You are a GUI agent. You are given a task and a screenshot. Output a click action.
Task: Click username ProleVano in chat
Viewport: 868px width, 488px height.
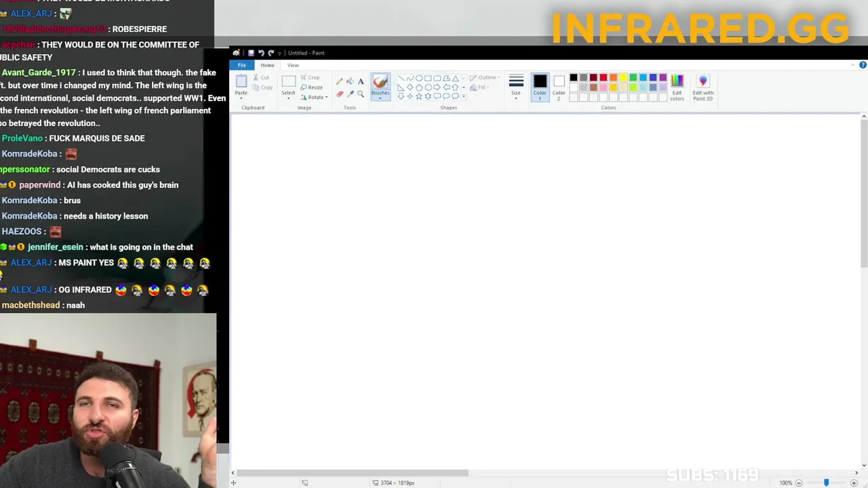(x=22, y=138)
